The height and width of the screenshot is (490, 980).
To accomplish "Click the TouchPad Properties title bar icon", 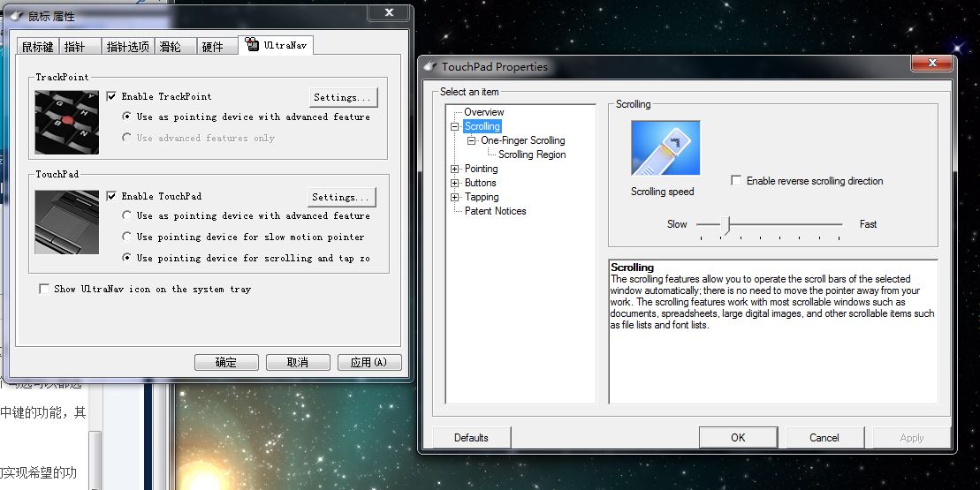I will 430,67.
